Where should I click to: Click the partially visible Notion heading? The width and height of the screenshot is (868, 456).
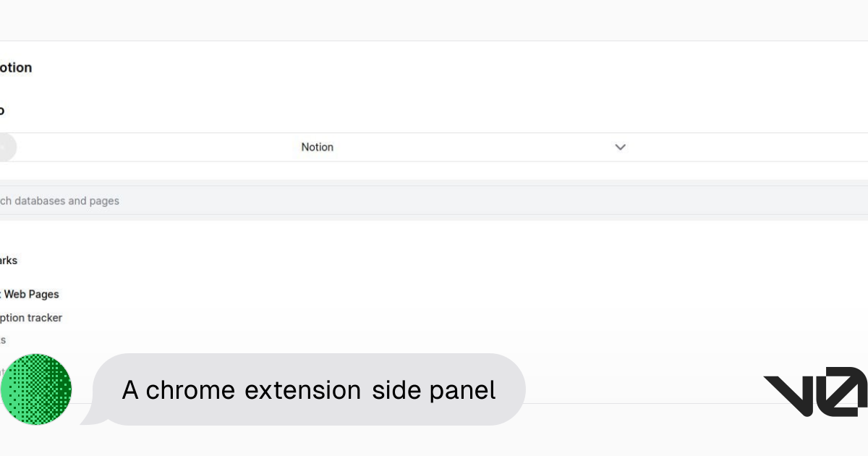[x=16, y=67]
